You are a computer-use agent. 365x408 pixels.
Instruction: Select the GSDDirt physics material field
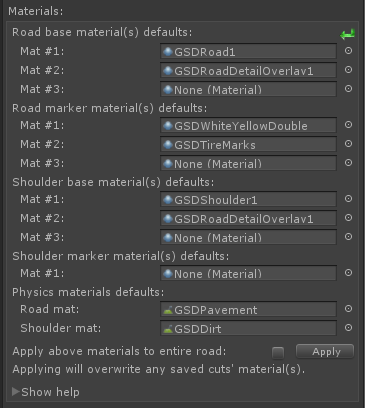pos(248,328)
